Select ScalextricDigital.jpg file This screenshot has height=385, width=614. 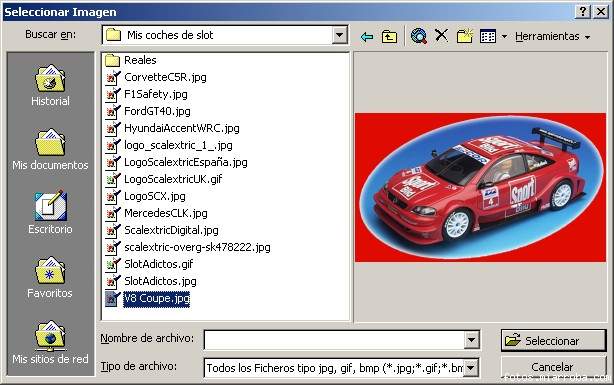171,230
